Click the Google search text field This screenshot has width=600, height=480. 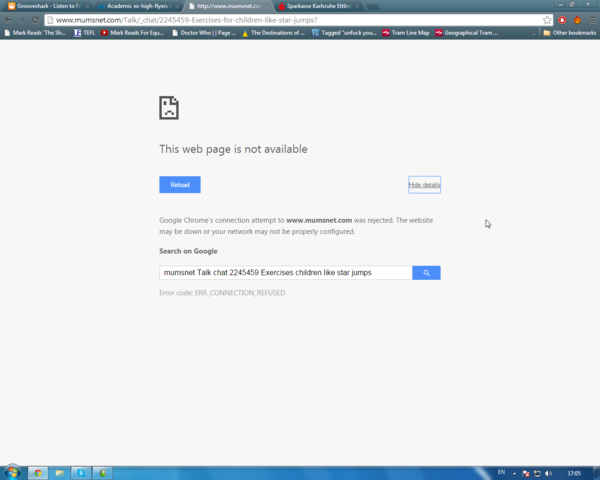click(x=286, y=273)
